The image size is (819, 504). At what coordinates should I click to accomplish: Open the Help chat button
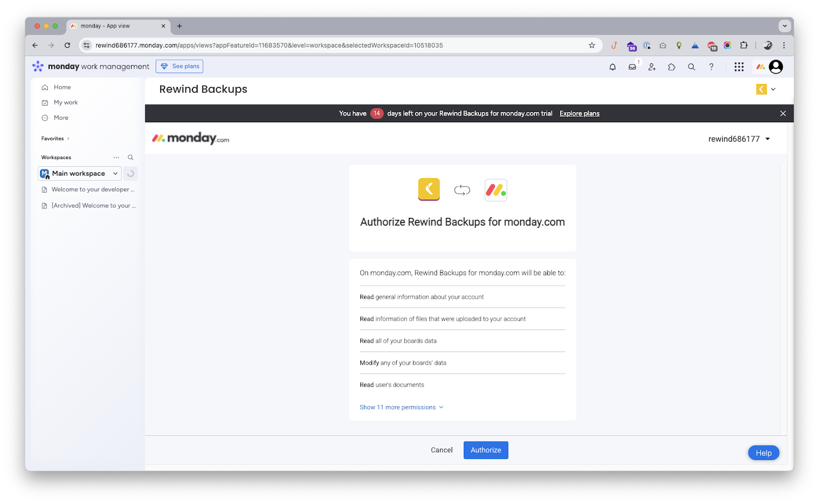click(x=763, y=453)
